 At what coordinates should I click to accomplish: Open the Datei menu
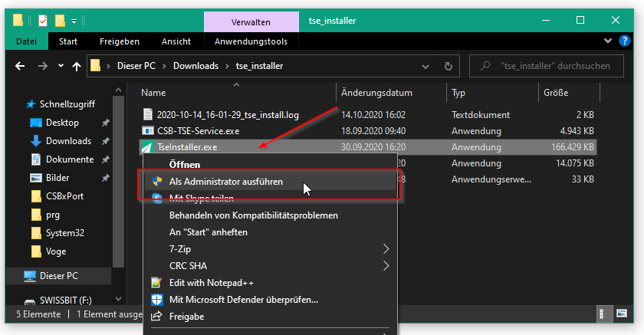(26, 41)
